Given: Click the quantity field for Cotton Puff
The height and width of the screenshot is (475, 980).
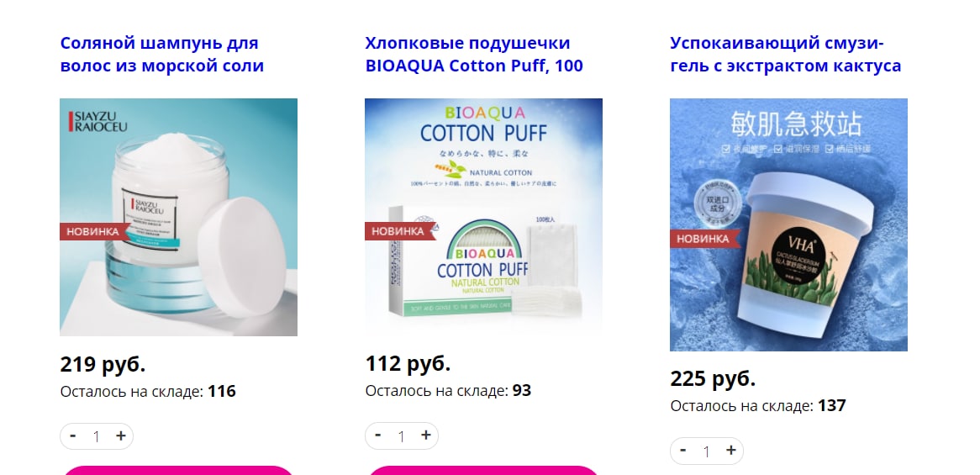Looking at the screenshot, I should click(401, 436).
